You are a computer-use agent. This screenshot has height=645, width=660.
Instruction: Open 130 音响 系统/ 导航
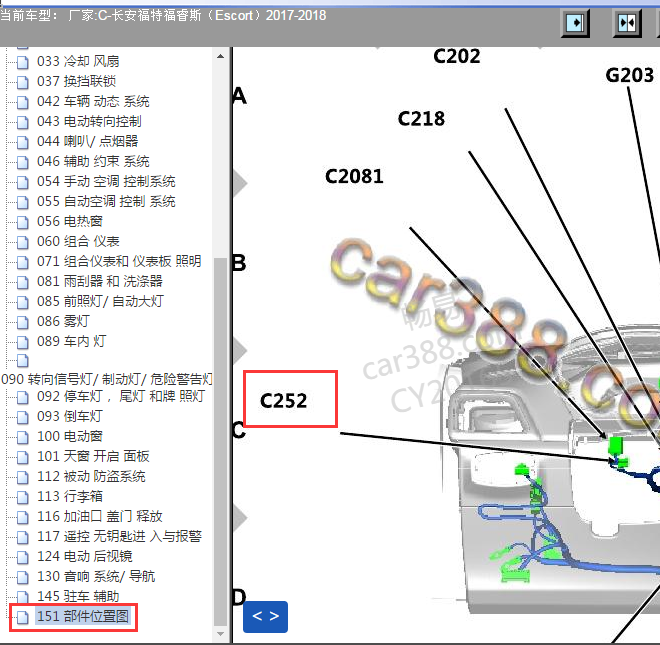point(96,576)
